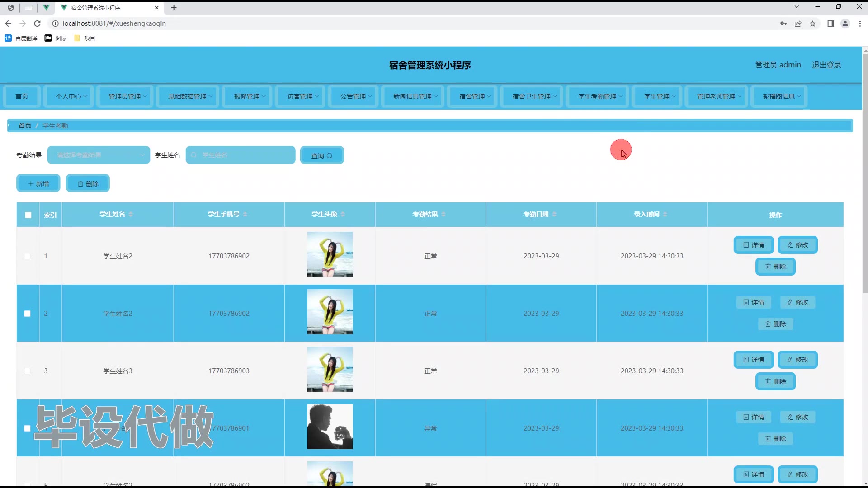Open the 管理老师管理 menu

tap(717, 96)
